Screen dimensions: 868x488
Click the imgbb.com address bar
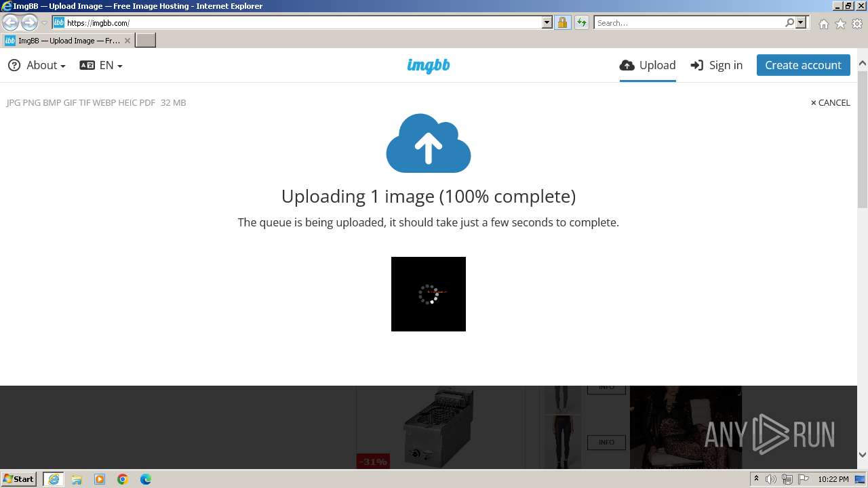coord(302,22)
